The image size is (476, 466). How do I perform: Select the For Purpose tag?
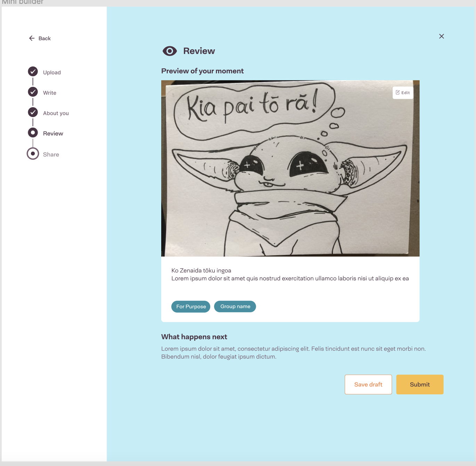click(x=191, y=307)
